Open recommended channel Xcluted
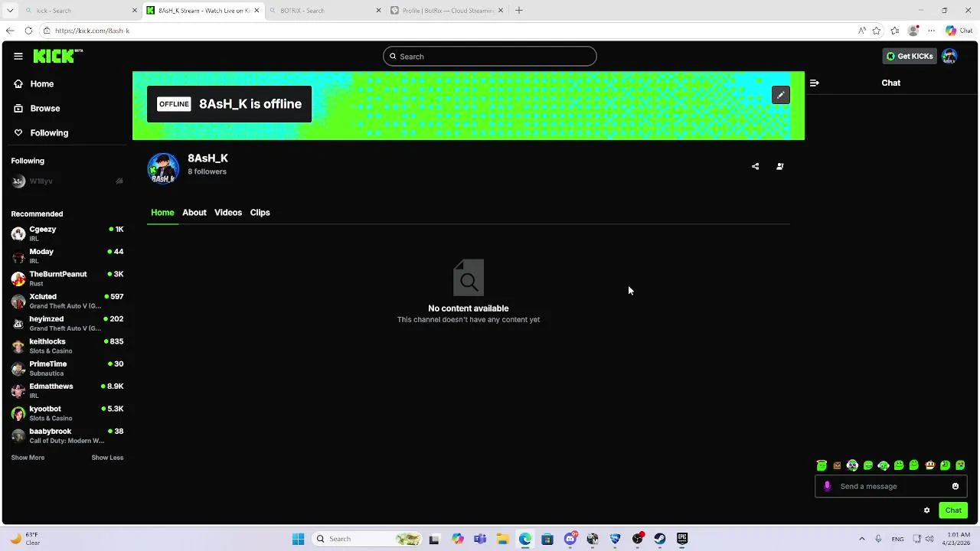Viewport: 980px width, 551px height. [67, 301]
